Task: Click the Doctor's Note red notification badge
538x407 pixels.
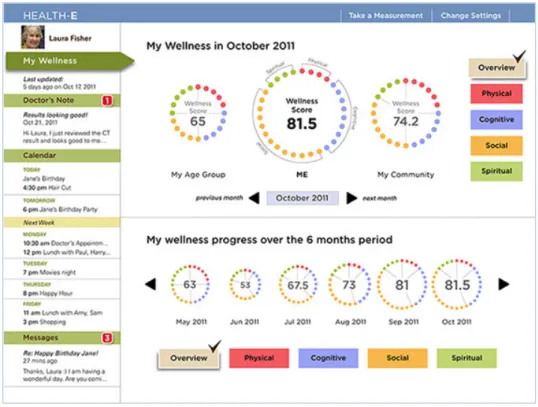Action: (107, 101)
